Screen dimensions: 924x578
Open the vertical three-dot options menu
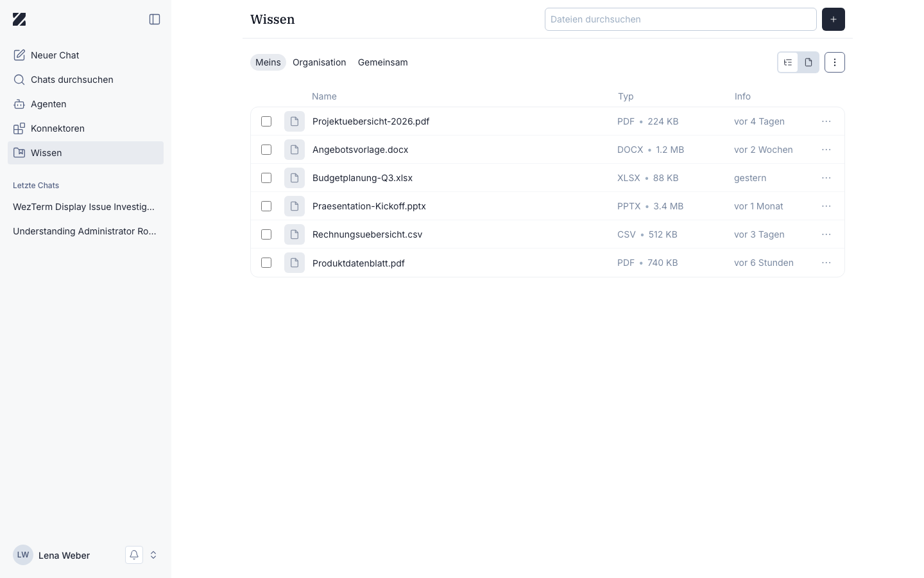pos(835,62)
